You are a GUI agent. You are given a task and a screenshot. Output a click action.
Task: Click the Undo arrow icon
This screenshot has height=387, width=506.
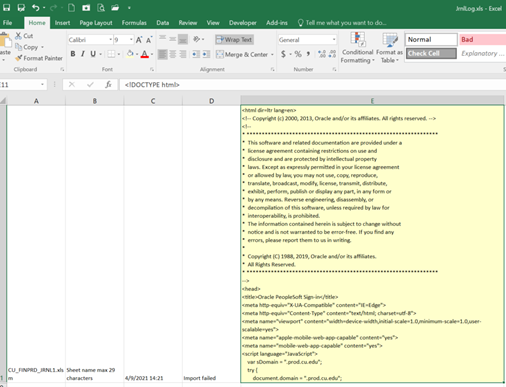[36, 7]
